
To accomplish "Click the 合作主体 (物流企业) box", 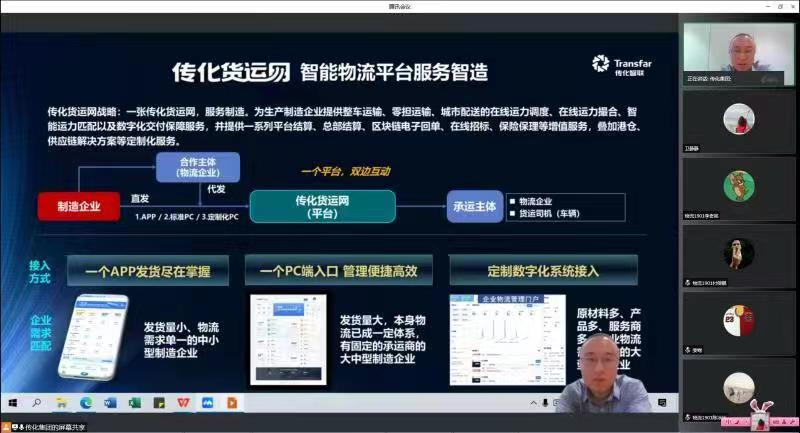I will pos(198,167).
